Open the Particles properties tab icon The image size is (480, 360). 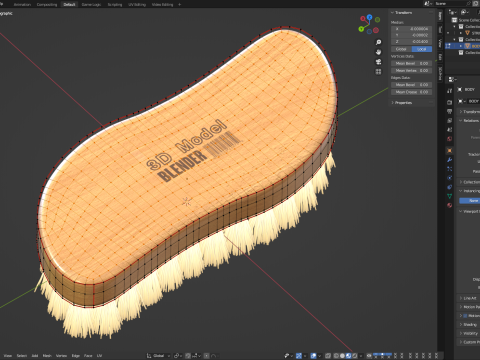pos(449,169)
